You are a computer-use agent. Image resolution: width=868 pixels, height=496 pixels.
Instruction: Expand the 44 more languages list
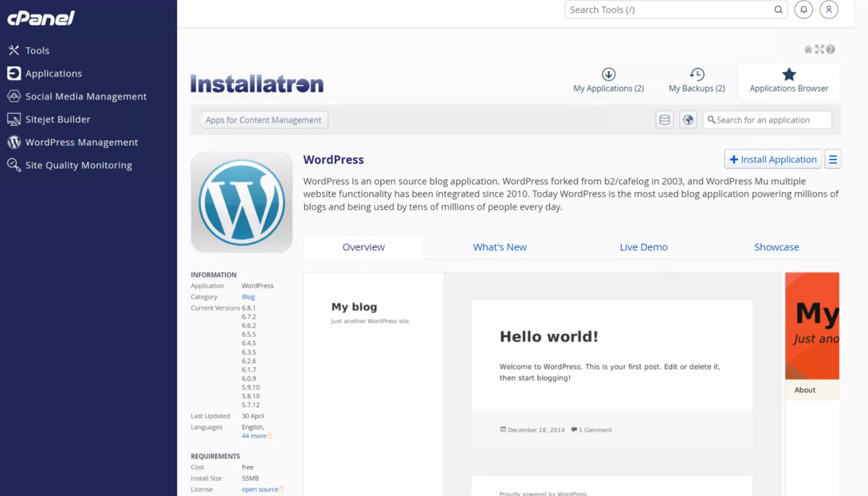click(252, 436)
